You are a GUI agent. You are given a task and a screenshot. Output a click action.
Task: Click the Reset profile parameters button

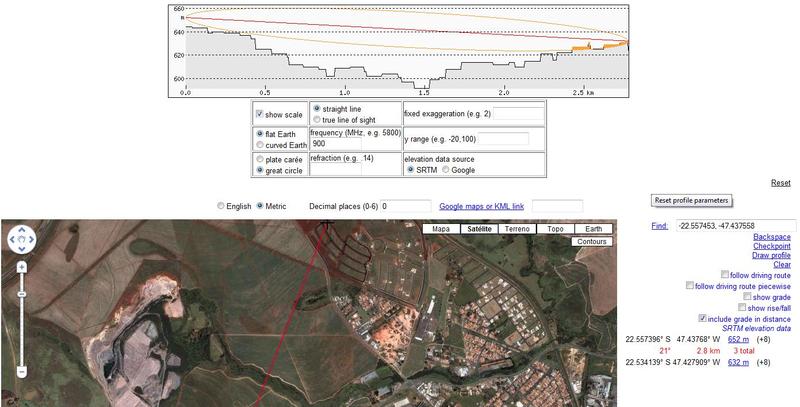click(691, 200)
